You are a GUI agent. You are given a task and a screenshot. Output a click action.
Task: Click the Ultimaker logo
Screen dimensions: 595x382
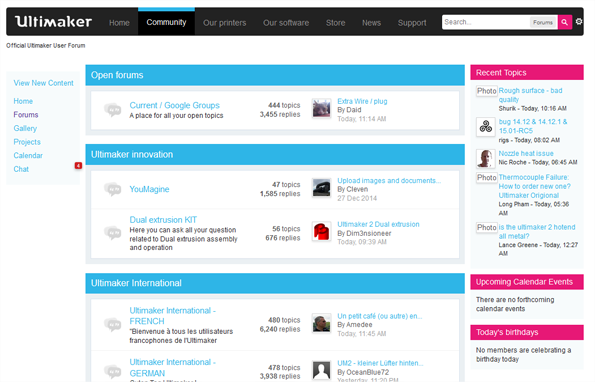pos(54,22)
